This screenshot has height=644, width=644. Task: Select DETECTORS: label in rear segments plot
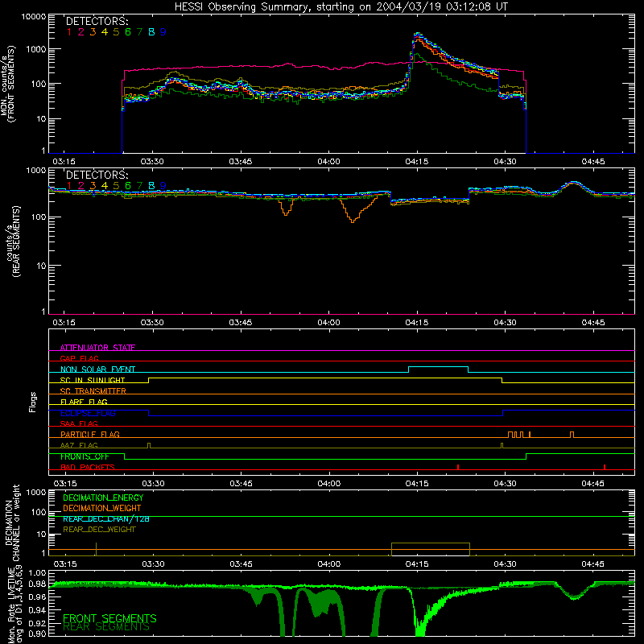tap(97, 175)
